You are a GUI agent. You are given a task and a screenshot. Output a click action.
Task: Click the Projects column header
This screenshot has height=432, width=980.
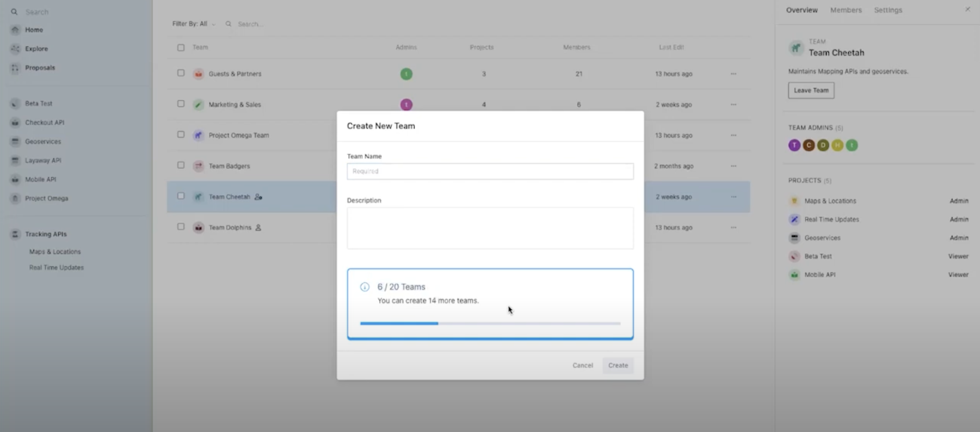pos(481,47)
